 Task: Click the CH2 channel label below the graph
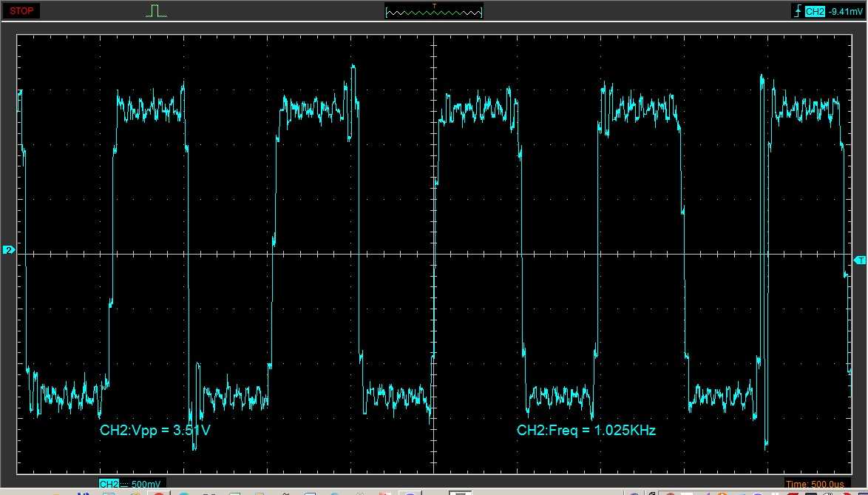click(x=109, y=484)
